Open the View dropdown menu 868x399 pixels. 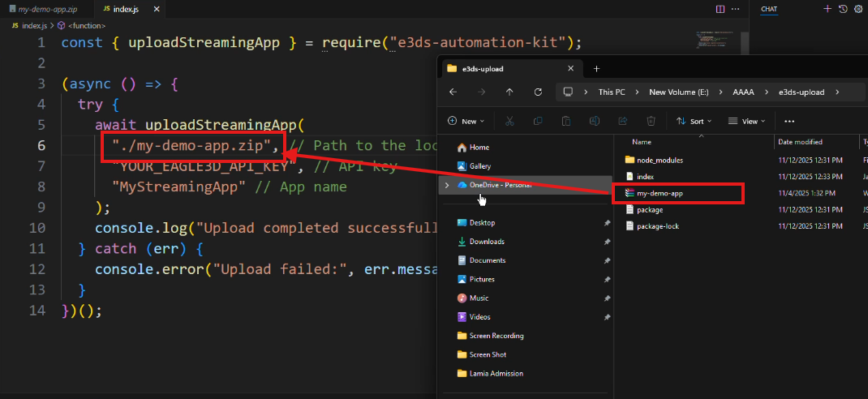pos(746,121)
